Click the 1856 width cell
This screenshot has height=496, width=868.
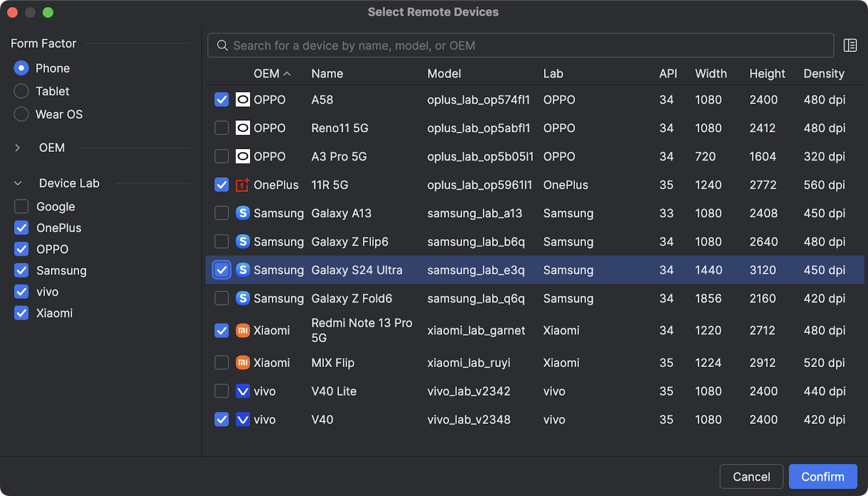tap(709, 298)
